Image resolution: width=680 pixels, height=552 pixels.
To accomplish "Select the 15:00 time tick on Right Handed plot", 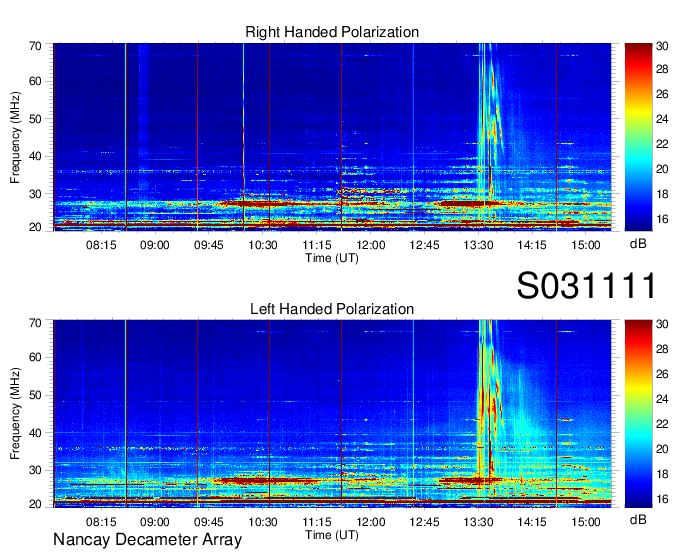I will pyautogui.click(x=585, y=245).
